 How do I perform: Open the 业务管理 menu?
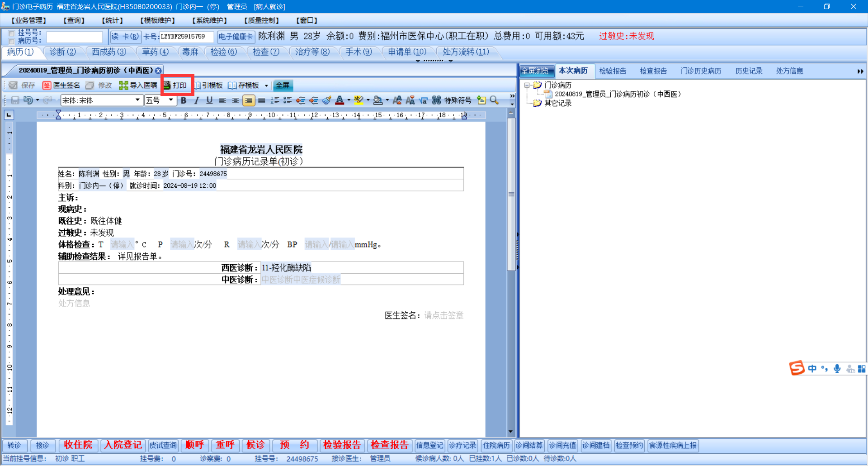pos(29,20)
